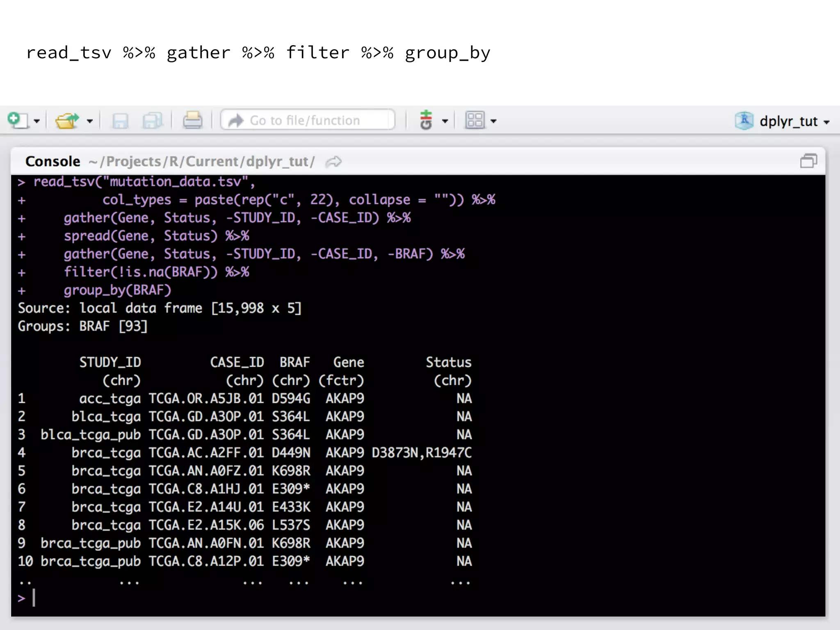Click the TCGA.AC.A2FF.01 case ID

[206, 452]
